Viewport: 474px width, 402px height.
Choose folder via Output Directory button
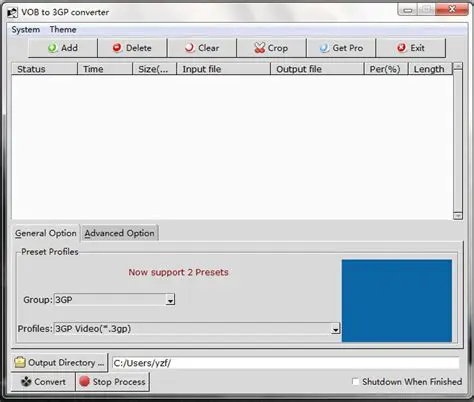[x=60, y=363]
